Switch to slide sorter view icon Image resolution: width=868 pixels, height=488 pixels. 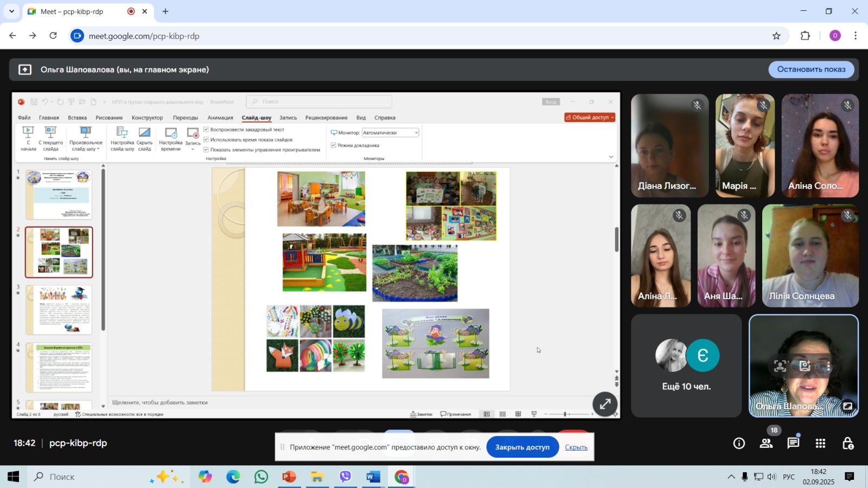[502, 414]
